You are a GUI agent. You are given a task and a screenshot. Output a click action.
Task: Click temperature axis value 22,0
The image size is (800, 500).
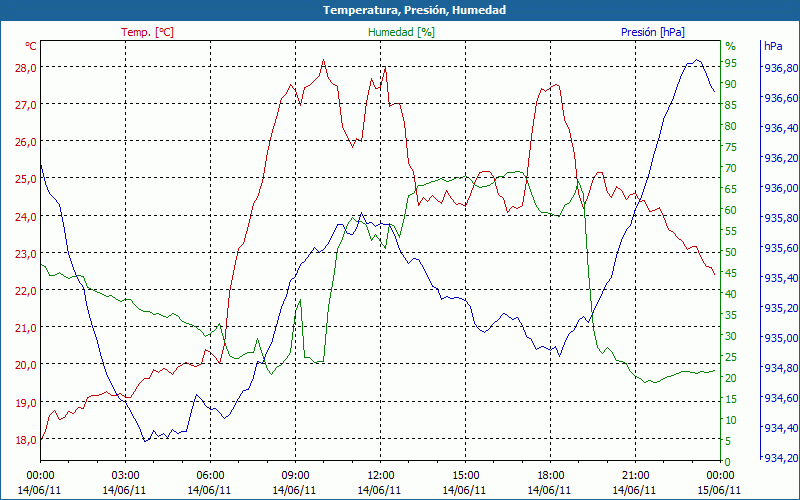click(26, 291)
